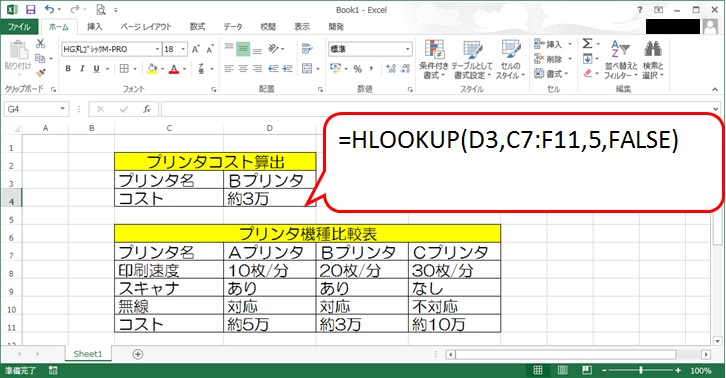Align text right
Screen dimensions: 726x378
tap(257, 69)
